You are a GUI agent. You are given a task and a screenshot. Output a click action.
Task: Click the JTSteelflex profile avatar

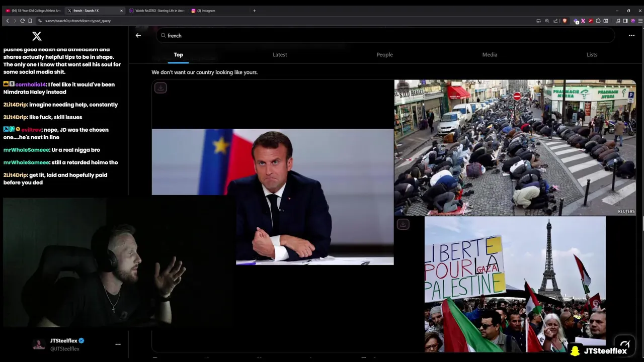(x=39, y=344)
